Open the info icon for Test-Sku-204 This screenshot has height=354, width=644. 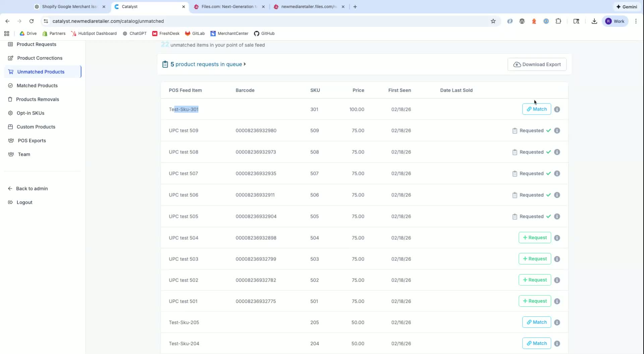click(x=557, y=344)
